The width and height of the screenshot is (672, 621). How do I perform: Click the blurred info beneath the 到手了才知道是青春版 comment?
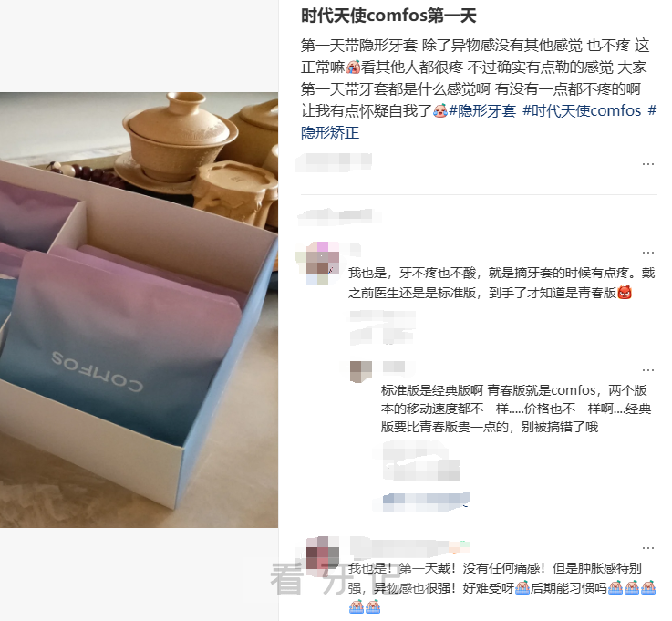(383, 328)
